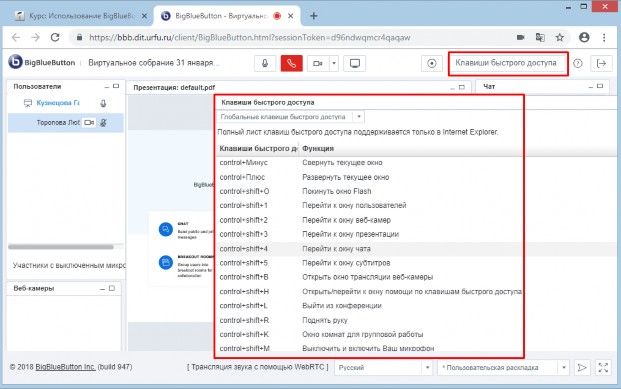Toggle fullscreen icon in bottom bar
This screenshot has width=621, height=389.
pyautogui.click(x=603, y=368)
